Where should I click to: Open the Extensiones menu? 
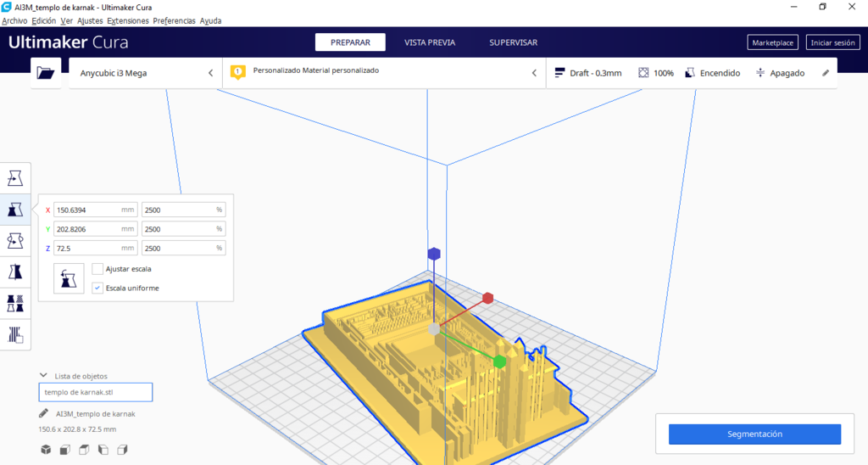(x=128, y=21)
